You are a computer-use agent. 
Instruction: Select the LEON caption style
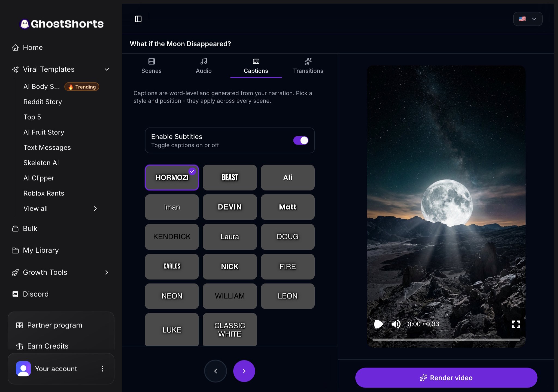(x=288, y=296)
